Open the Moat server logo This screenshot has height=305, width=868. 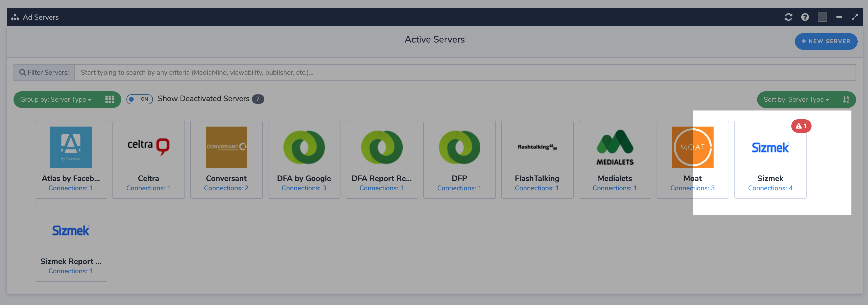[692, 147]
